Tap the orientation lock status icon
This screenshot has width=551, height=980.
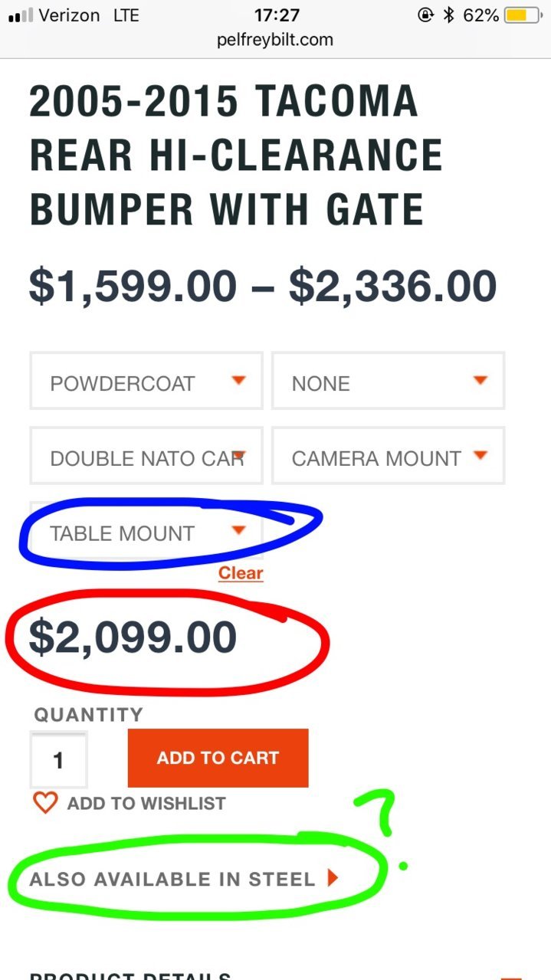(426, 15)
